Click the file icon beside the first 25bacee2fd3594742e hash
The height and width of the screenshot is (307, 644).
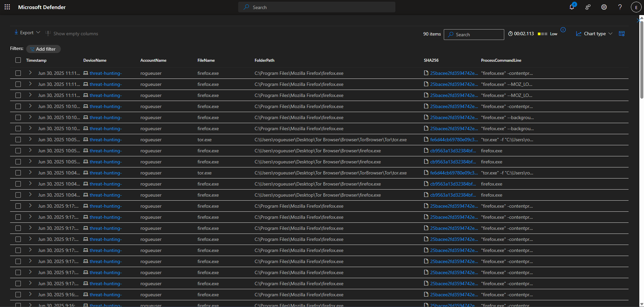tap(426, 73)
